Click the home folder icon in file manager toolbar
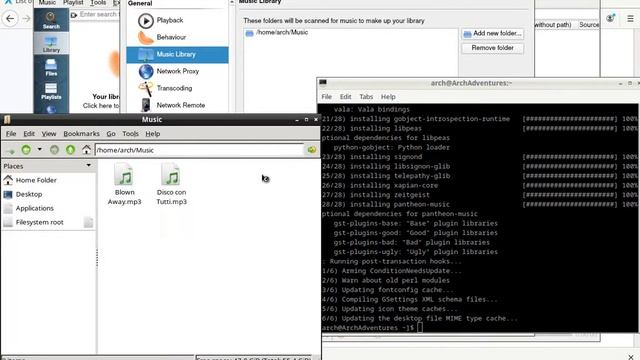640x360 pixels. click(86, 150)
